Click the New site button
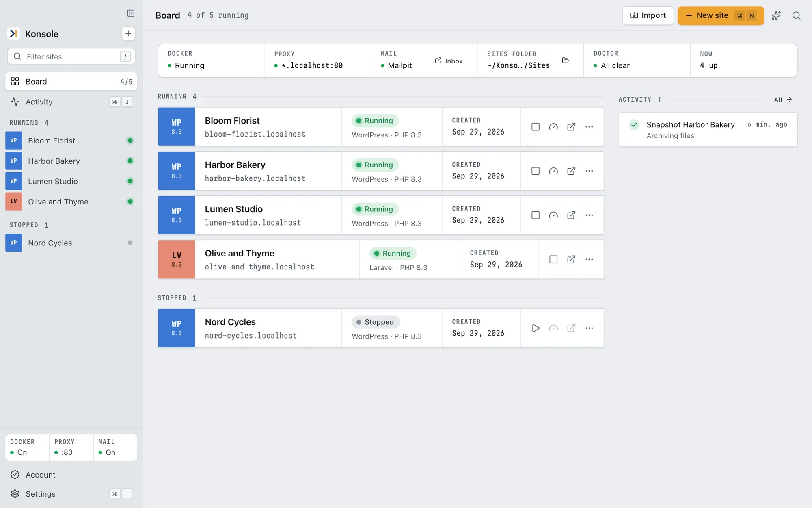 pyautogui.click(x=721, y=16)
